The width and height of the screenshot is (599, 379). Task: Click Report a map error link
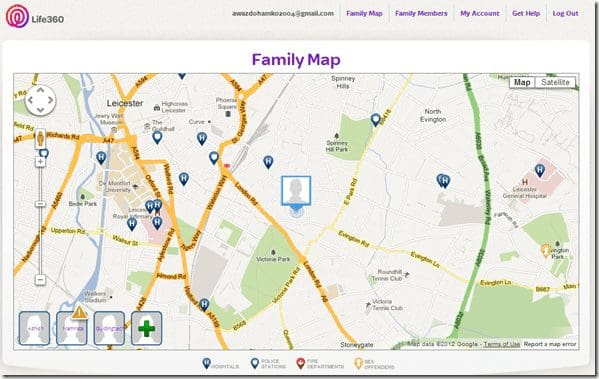pos(550,344)
